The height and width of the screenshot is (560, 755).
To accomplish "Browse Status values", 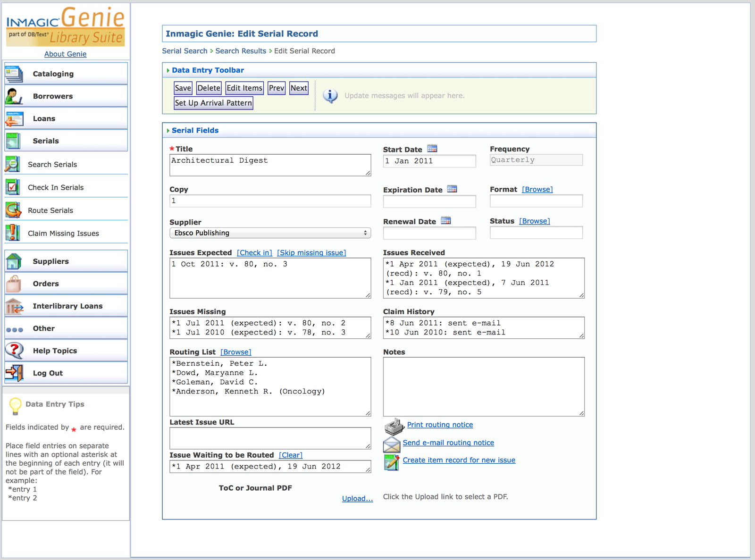I will [535, 221].
